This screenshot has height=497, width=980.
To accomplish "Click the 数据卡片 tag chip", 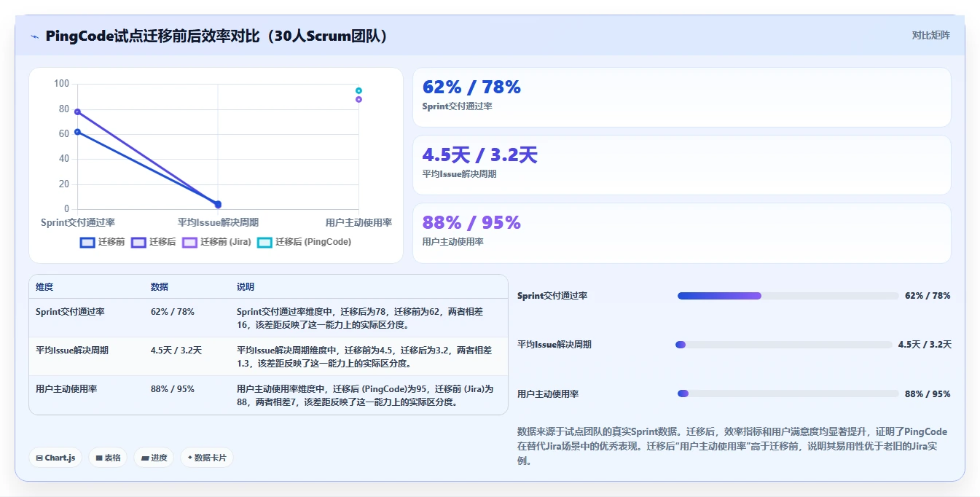I will tap(207, 458).
